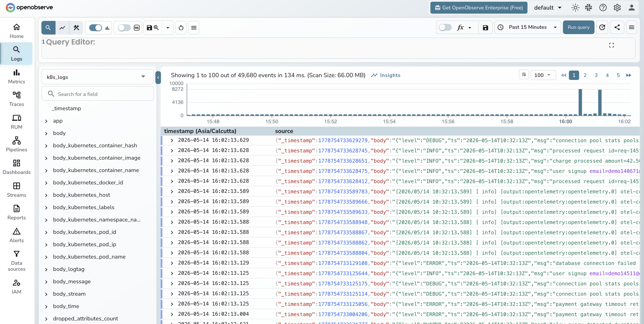Open the Insights link
The width and height of the screenshot is (644, 324).
[386, 75]
